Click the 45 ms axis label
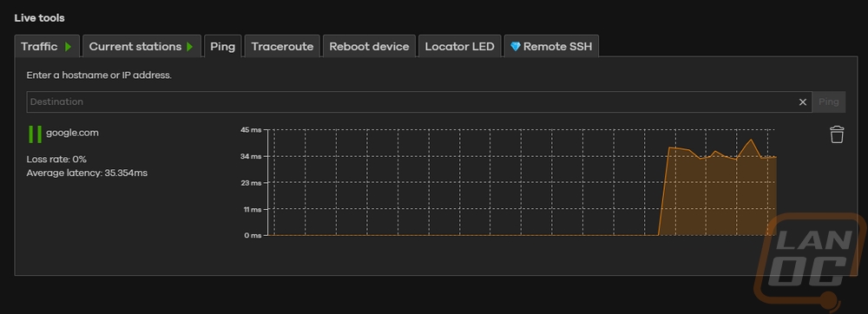This screenshot has height=314, width=868. click(251, 130)
